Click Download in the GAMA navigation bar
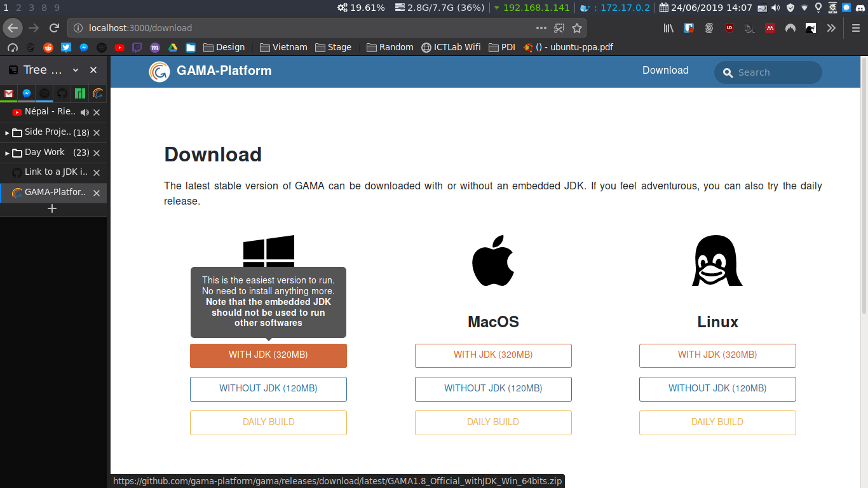Screen dimensions: 868x488 (665, 71)
